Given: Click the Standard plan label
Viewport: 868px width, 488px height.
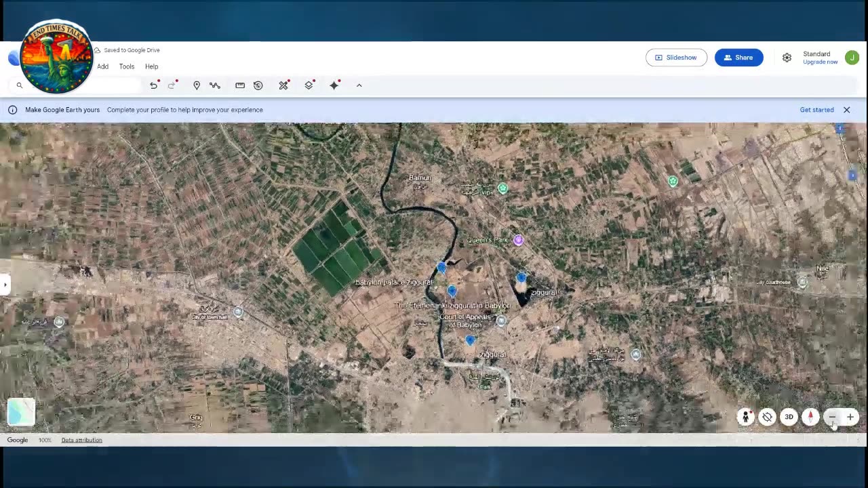Looking at the screenshot, I should click(x=816, y=54).
